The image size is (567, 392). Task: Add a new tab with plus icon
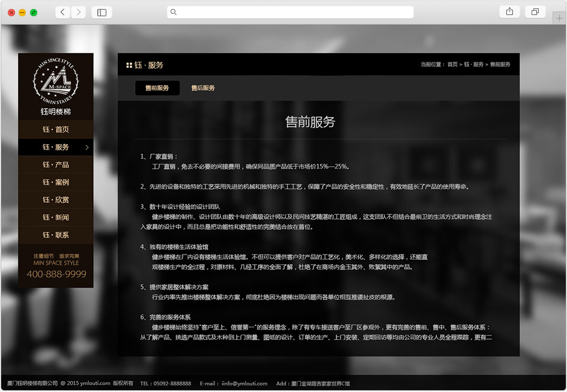pyautogui.click(x=560, y=18)
